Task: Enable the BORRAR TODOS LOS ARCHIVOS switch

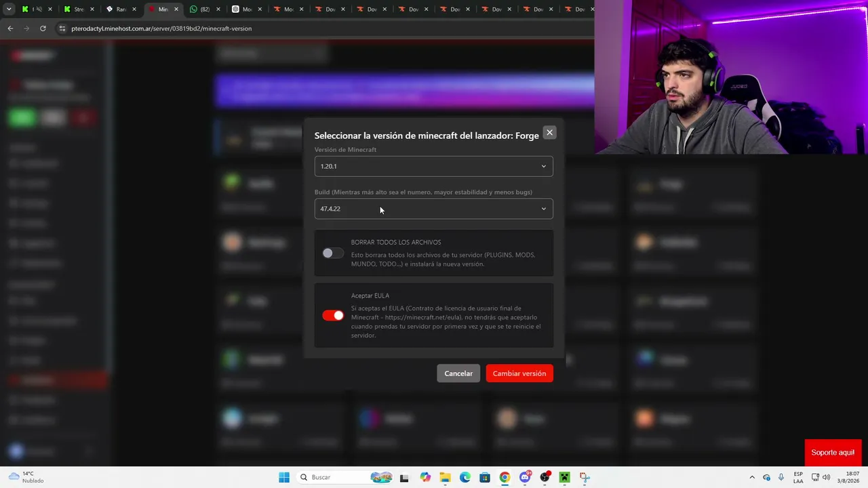Action: coord(333,253)
